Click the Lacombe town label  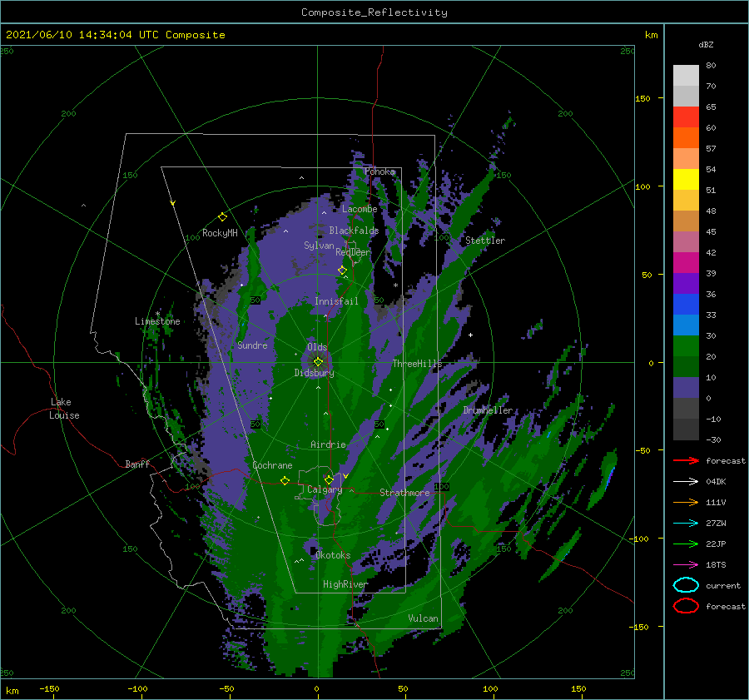click(360, 209)
